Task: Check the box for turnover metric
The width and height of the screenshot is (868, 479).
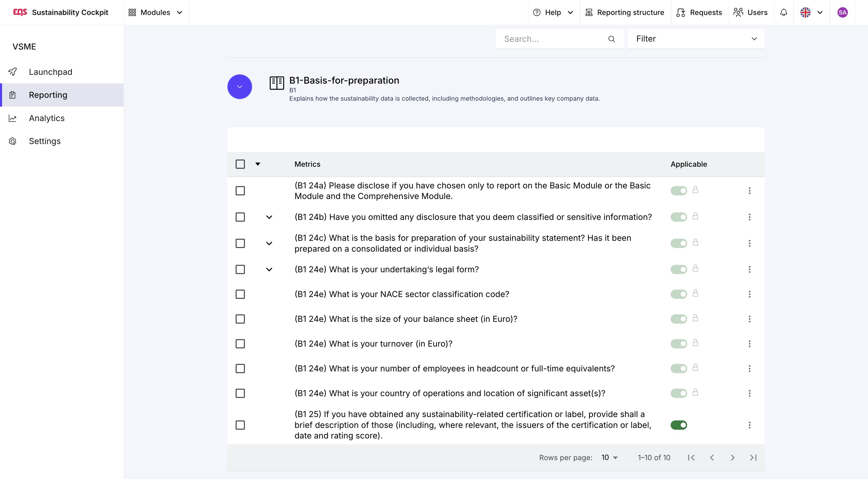Action: (x=240, y=344)
